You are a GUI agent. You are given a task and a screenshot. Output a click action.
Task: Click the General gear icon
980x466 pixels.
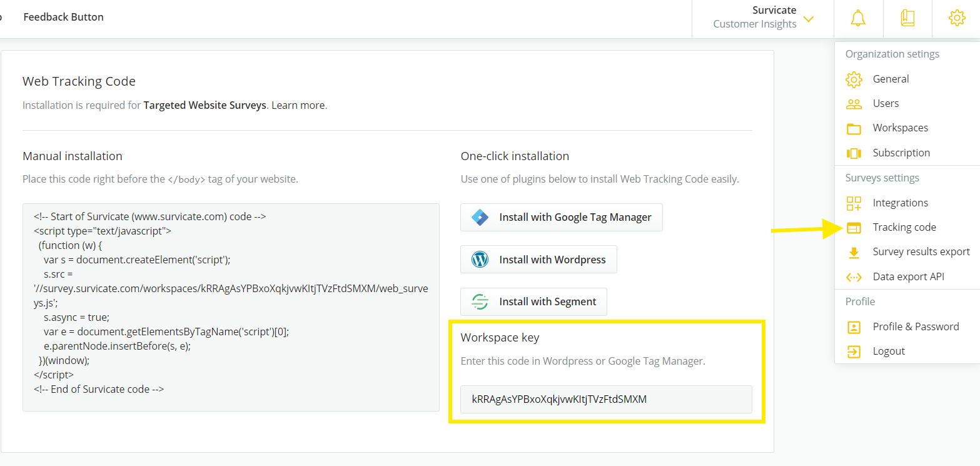(854, 79)
